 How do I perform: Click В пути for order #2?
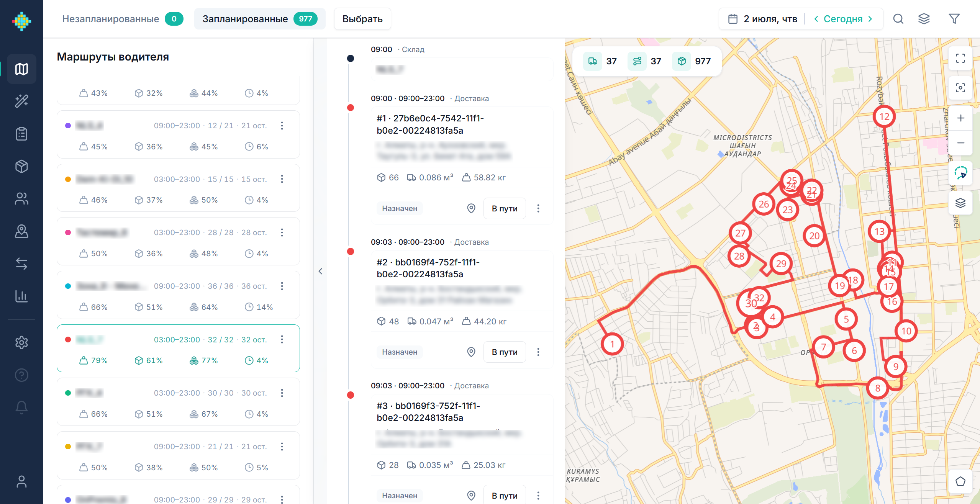tap(505, 352)
